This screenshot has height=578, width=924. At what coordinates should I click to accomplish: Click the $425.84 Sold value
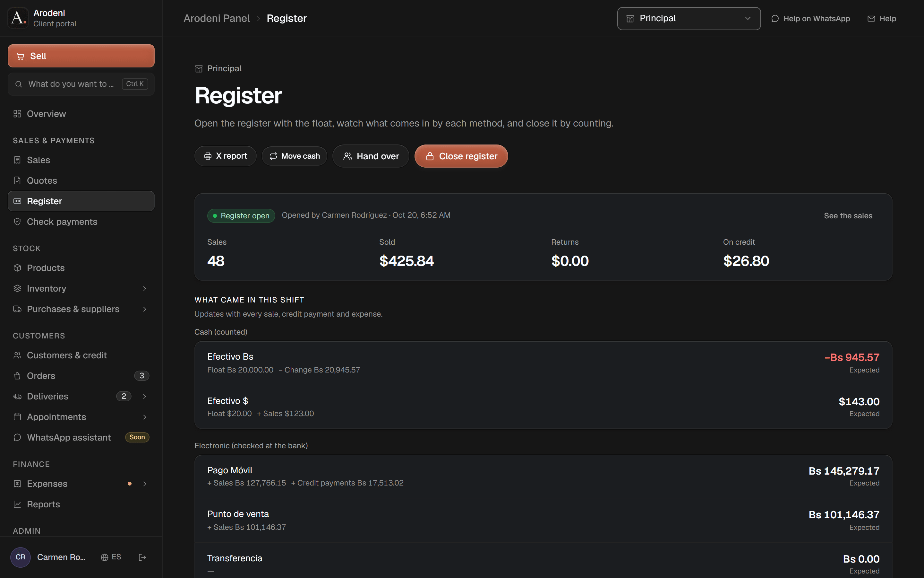click(x=406, y=261)
